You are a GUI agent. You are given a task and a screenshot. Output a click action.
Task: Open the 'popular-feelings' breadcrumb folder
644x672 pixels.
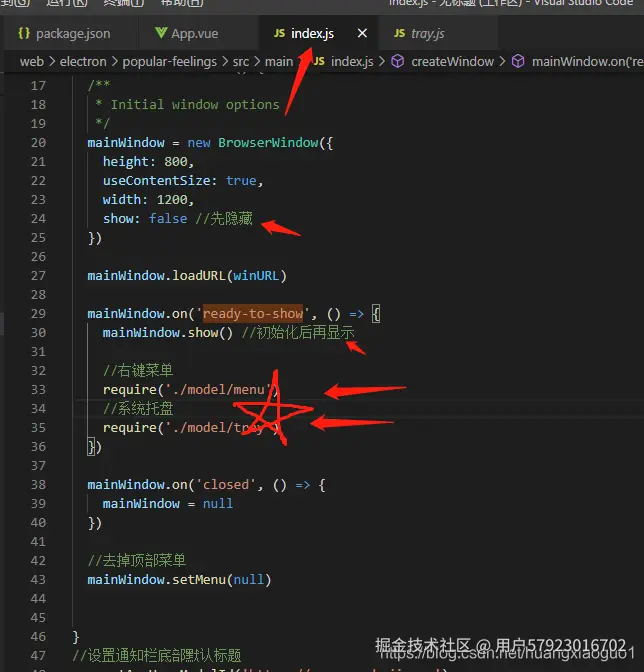pyautogui.click(x=170, y=62)
